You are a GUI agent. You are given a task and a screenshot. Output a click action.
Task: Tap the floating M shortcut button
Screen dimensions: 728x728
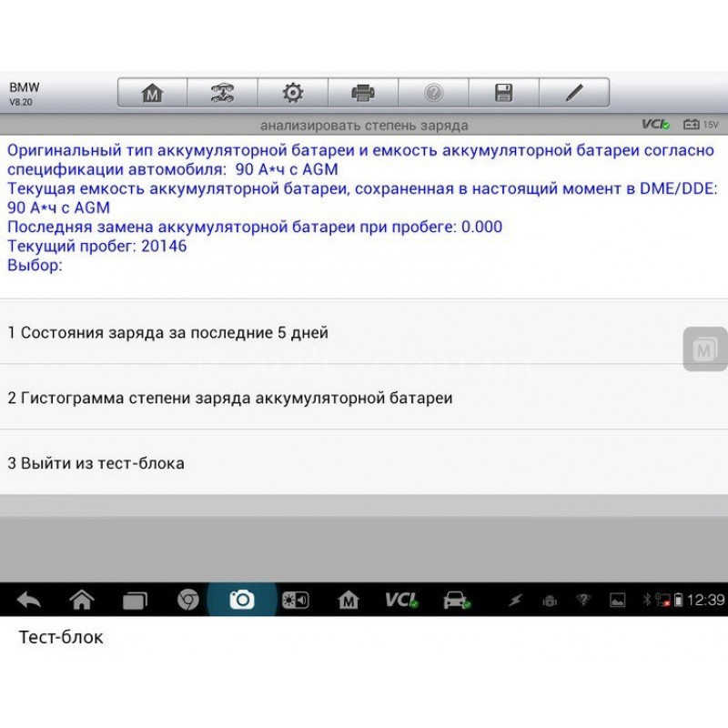click(704, 349)
